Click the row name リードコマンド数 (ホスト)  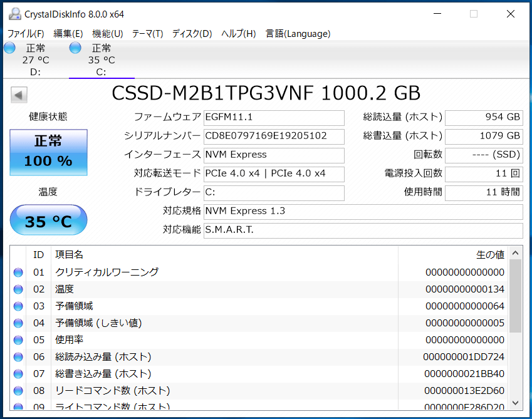(x=113, y=391)
